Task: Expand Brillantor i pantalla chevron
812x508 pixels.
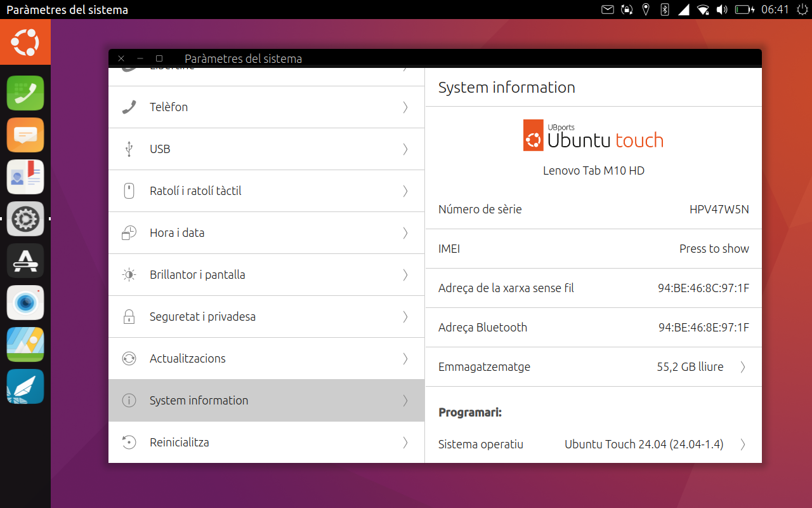Action: [405, 274]
